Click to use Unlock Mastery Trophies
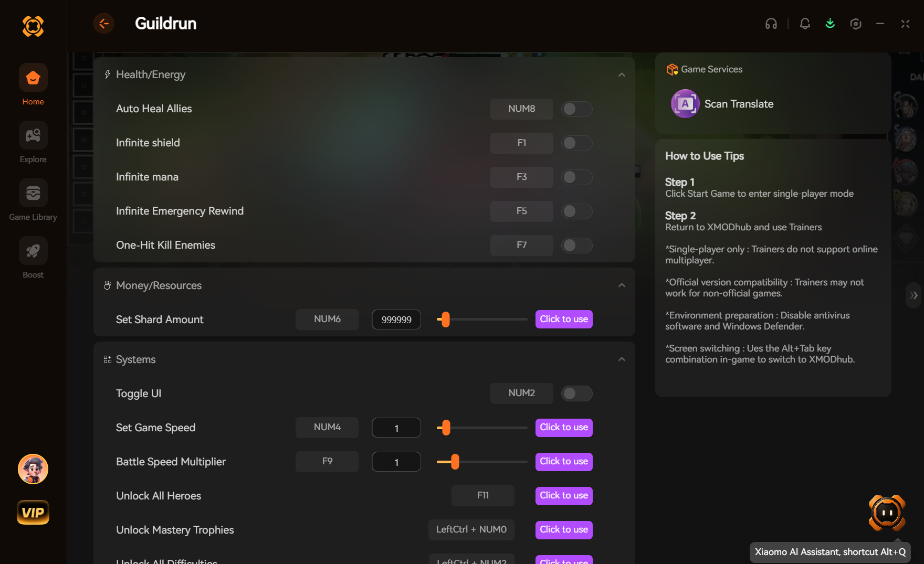Viewport: 924px width, 564px height. (x=564, y=530)
